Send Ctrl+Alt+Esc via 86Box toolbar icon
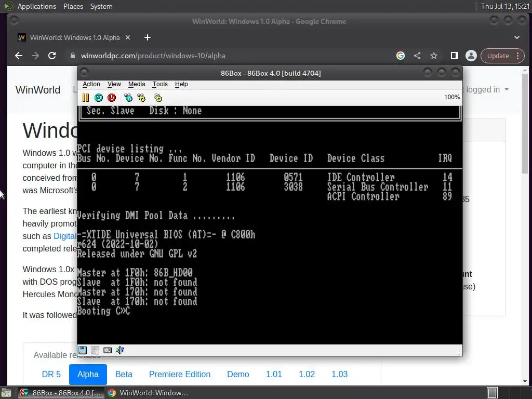 (141, 98)
